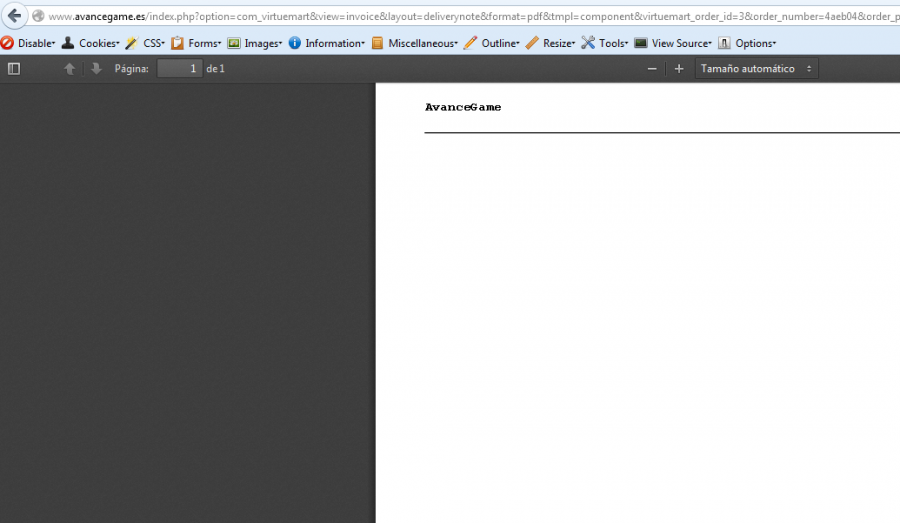
Task: Open the View Source toolbar menu
Action: click(x=673, y=43)
